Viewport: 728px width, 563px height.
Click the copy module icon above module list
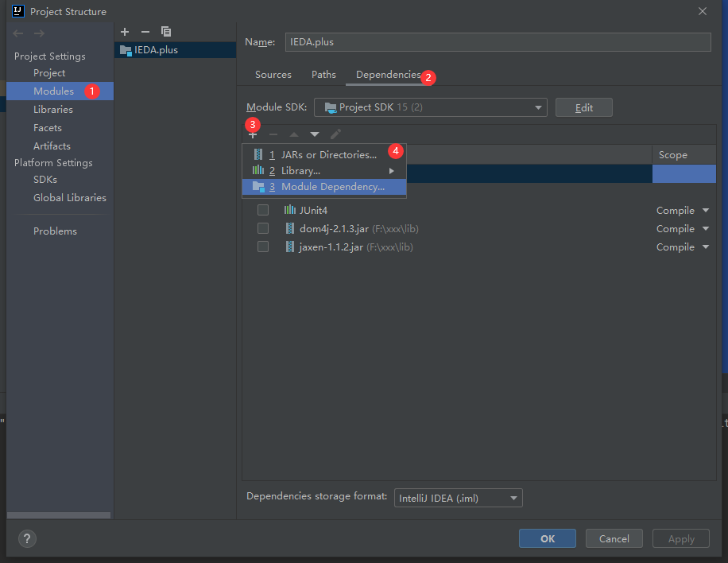tap(166, 31)
